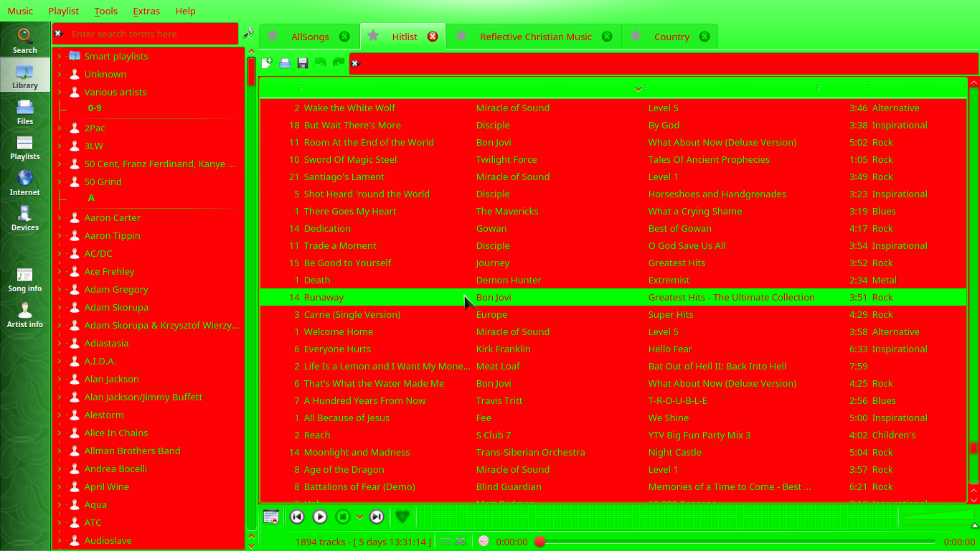The width and height of the screenshot is (980, 551).
Task: Select the Runaway track by Bon Jovi
Action: 613,297
